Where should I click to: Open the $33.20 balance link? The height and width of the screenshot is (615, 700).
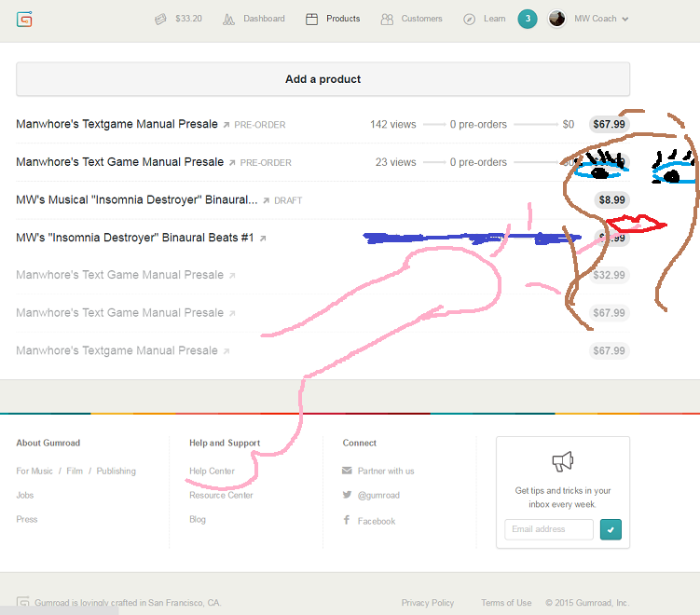(188, 19)
